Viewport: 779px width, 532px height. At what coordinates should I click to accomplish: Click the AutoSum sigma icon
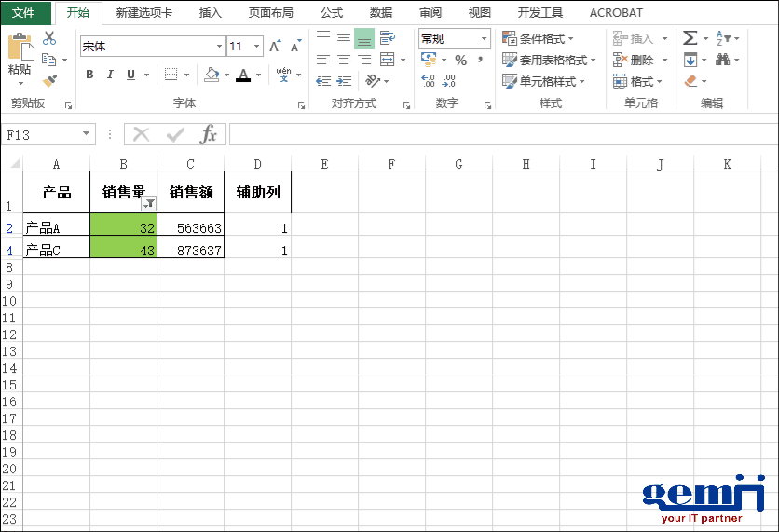(x=690, y=38)
